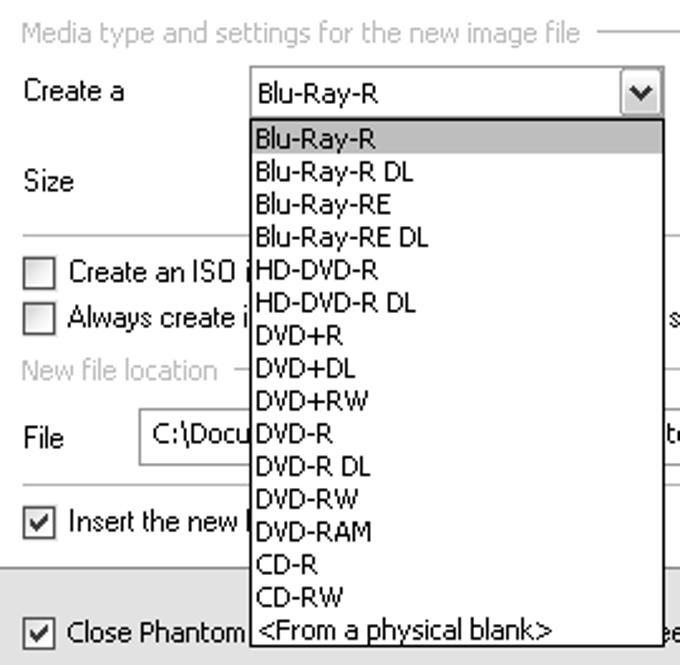This screenshot has width=680, height=665.
Task: Choose DVD+DL option
Action: coord(457,368)
